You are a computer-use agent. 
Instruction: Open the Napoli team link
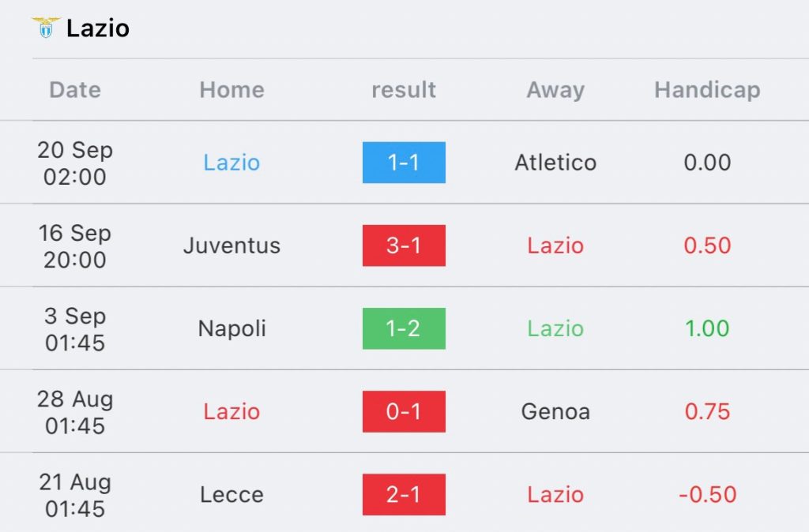pyautogui.click(x=231, y=328)
